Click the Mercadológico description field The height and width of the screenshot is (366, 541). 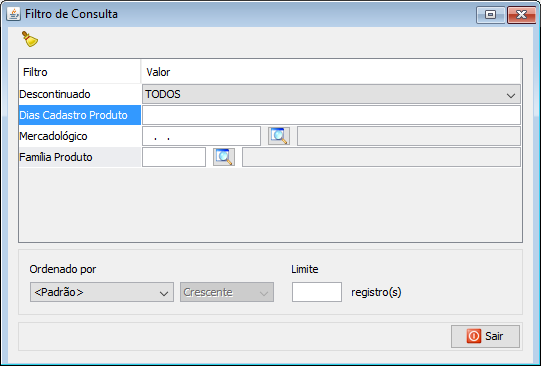coord(409,136)
